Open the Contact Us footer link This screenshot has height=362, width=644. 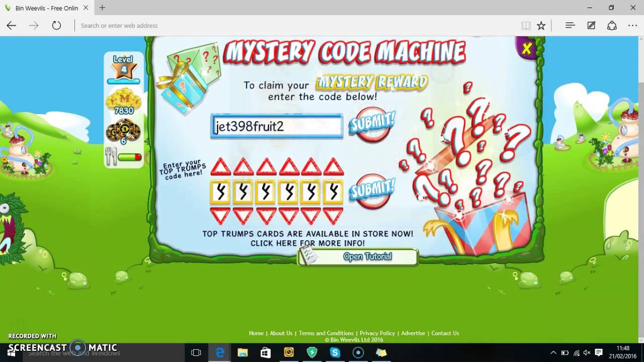tap(445, 333)
